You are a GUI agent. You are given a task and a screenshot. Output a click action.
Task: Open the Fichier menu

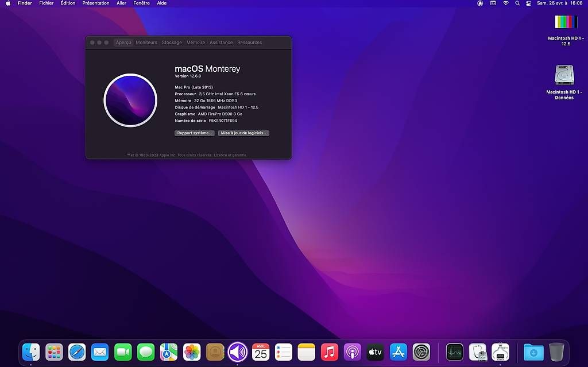(x=46, y=3)
